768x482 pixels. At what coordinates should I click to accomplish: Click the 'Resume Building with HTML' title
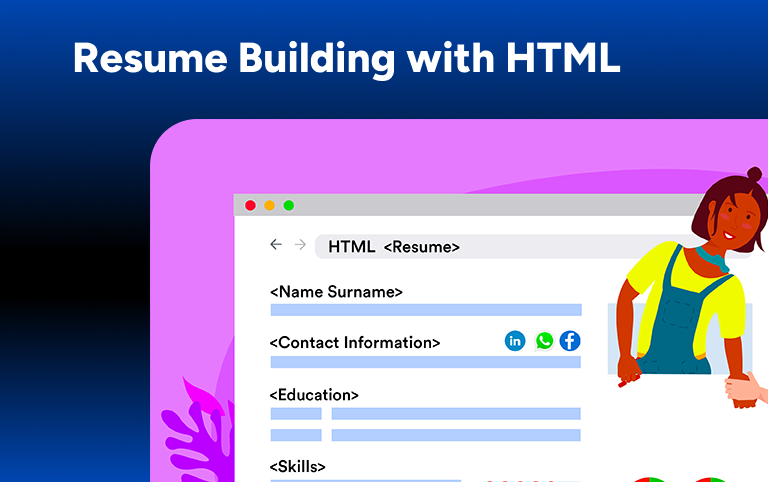click(347, 59)
